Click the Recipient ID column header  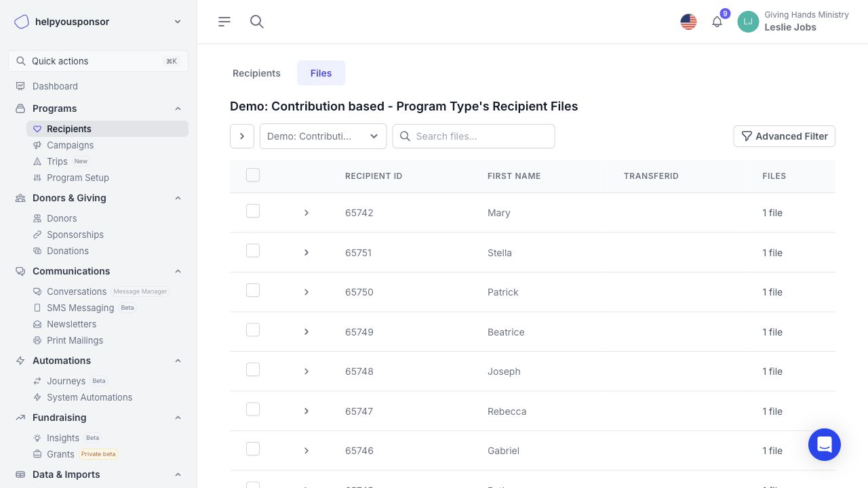tap(374, 176)
